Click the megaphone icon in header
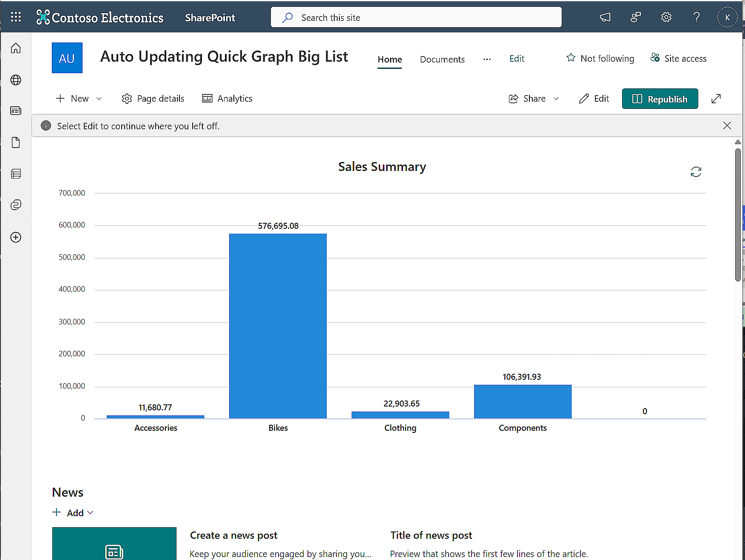The width and height of the screenshot is (745, 560). point(605,17)
